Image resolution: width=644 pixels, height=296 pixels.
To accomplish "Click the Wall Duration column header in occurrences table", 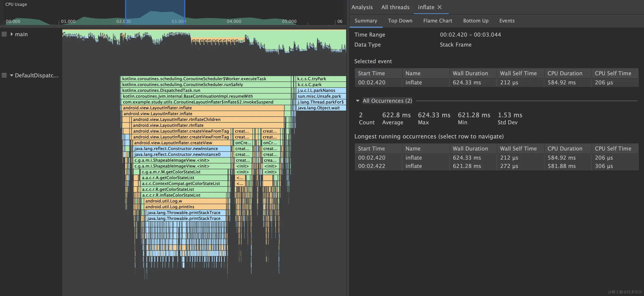I will point(470,149).
